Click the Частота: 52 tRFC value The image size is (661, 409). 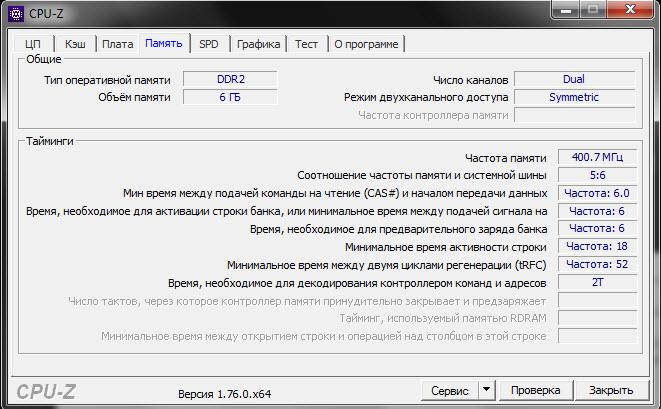[597, 264]
